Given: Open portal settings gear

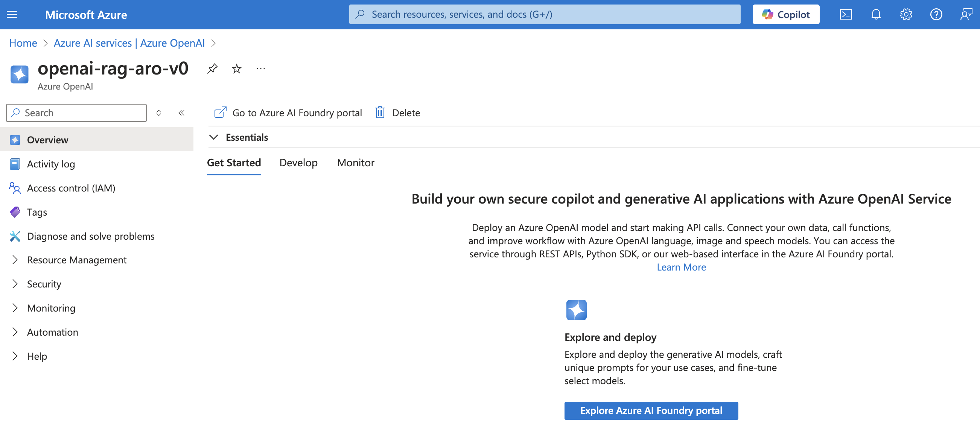Looking at the screenshot, I should pos(906,14).
